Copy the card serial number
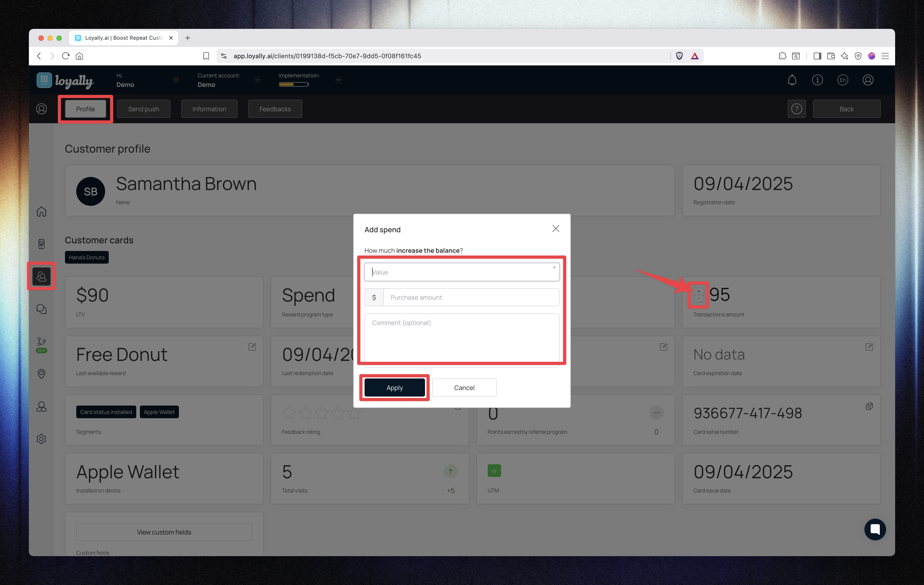The height and width of the screenshot is (585, 924). coord(869,406)
